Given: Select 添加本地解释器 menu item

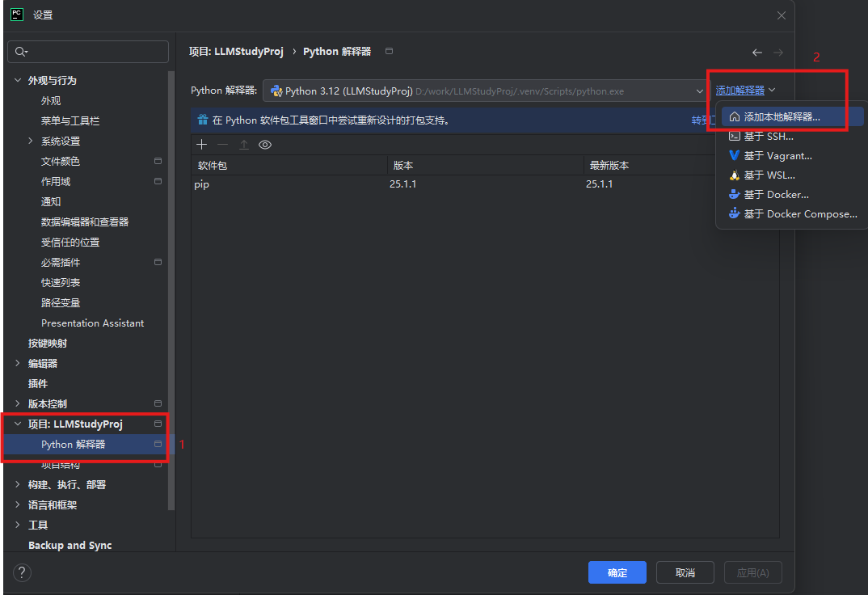Looking at the screenshot, I should [792, 116].
